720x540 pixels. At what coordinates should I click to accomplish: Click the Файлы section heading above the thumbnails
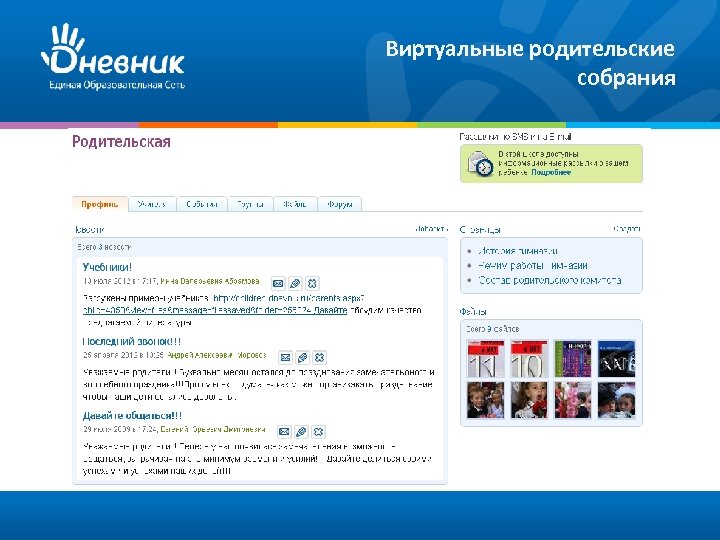coord(473,311)
